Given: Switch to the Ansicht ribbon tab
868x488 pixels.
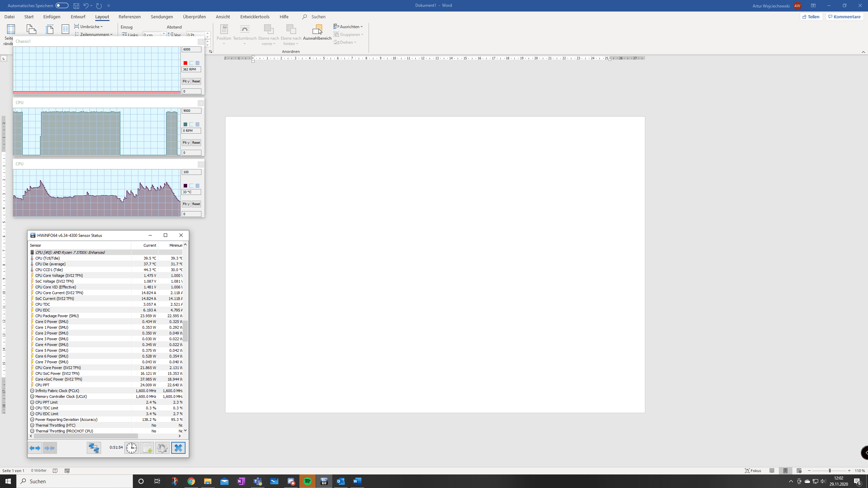Looking at the screenshot, I should pyautogui.click(x=223, y=17).
